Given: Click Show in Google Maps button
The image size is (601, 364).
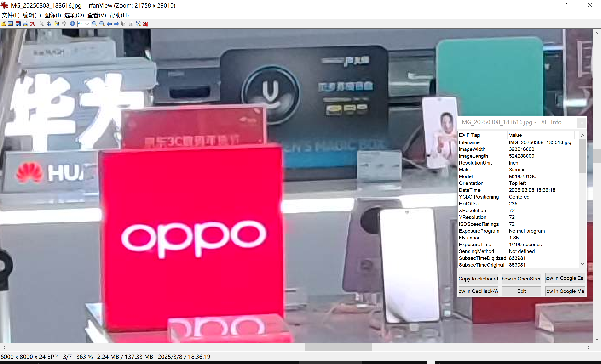Looking at the screenshot, I should click(565, 291).
